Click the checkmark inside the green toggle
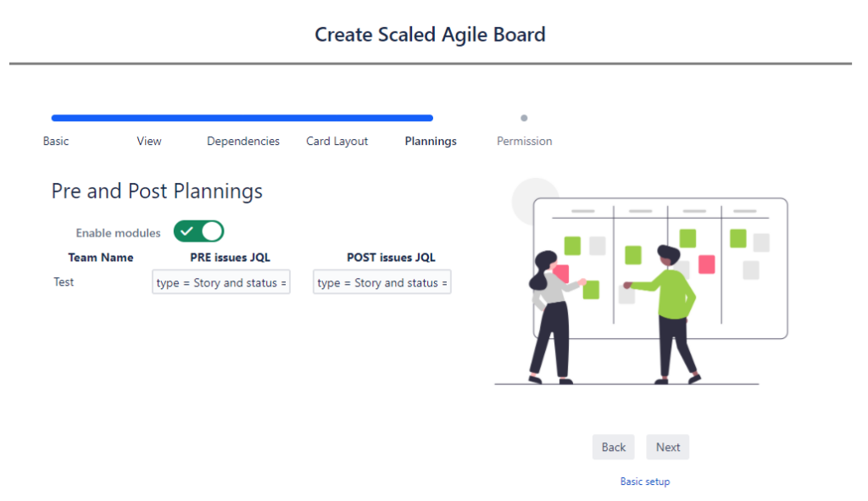The image size is (868, 501). 186,231
